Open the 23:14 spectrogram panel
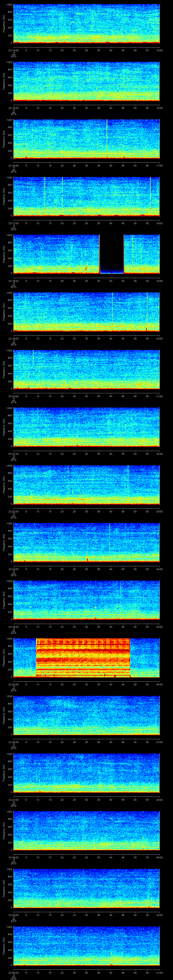Image resolution: width=173 pixels, height=980 pixels. tap(86, 24)
